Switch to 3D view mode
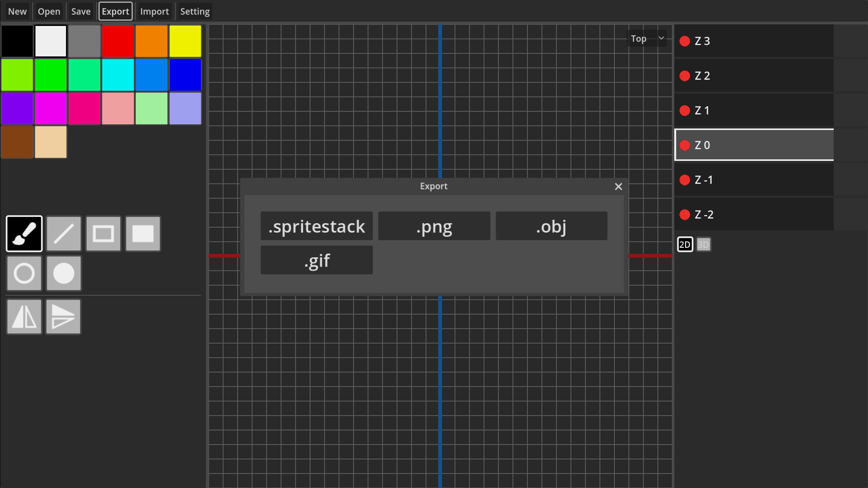 coord(703,244)
